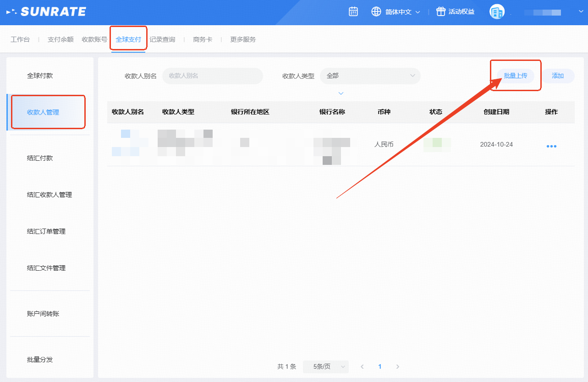Click the 添加 button
The height and width of the screenshot is (382, 588).
pos(558,76)
